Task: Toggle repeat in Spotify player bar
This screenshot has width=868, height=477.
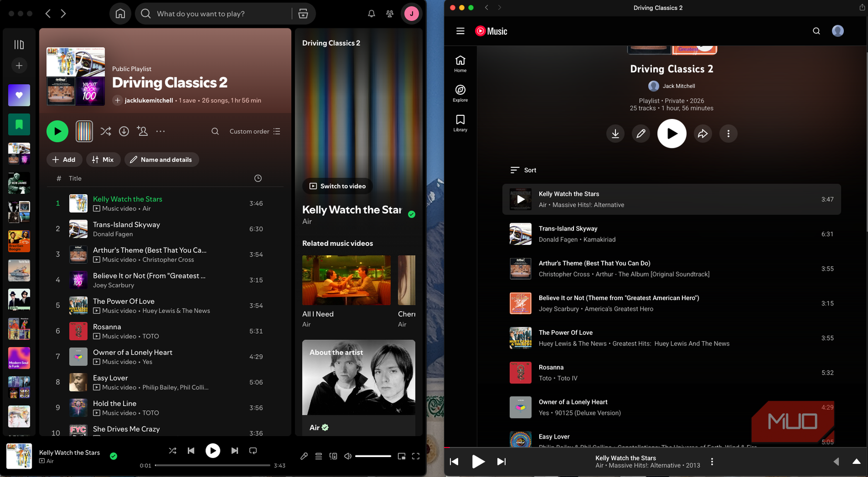Action: point(253,451)
